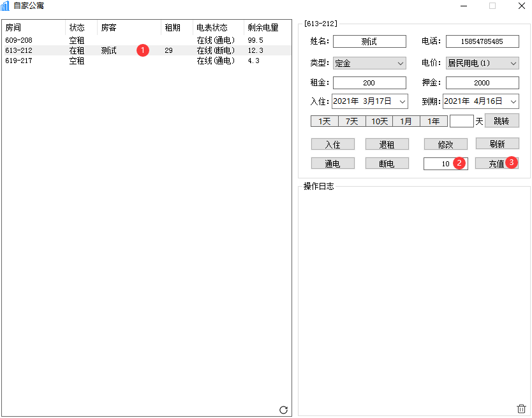Click lease term value 29

(x=168, y=50)
